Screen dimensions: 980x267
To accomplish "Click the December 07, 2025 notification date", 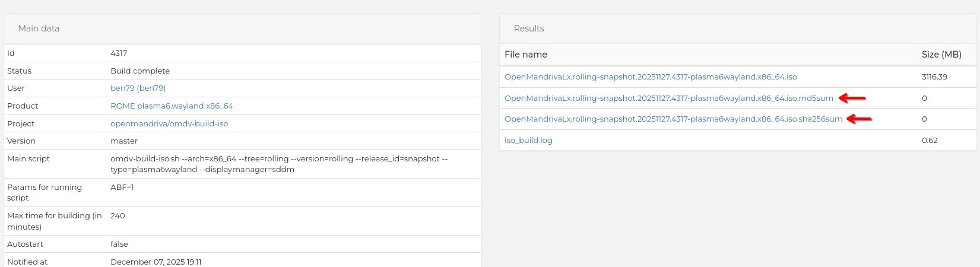I will (156, 262).
